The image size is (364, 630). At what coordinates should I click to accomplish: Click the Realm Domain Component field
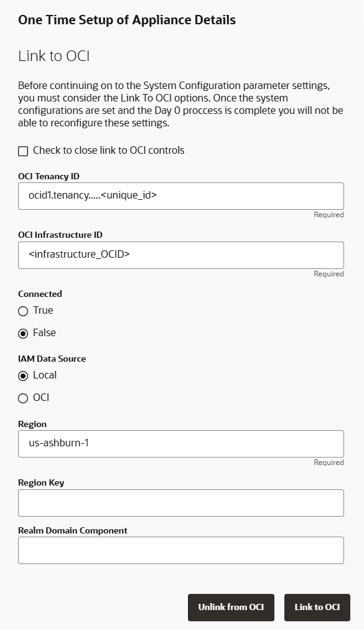[x=180, y=550]
